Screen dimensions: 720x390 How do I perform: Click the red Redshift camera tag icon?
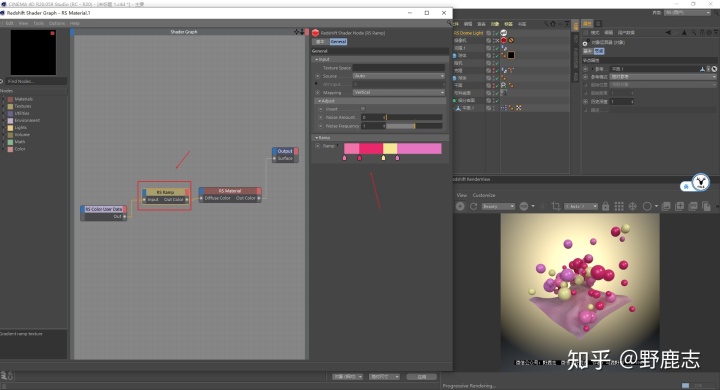(x=504, y=40)
